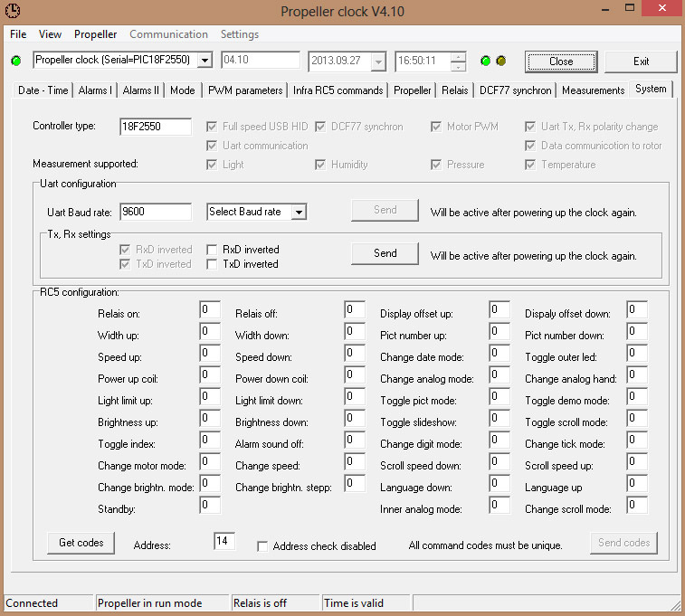Viewport: 685px width, 616px height.
Task: Open the Communication menu
Action: coord(168,34)
